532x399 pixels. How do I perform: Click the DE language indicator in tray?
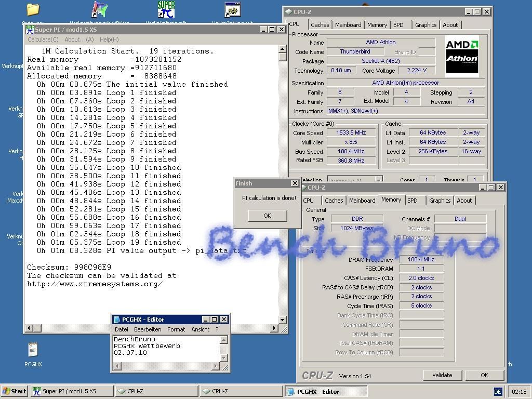coord(497,392)
